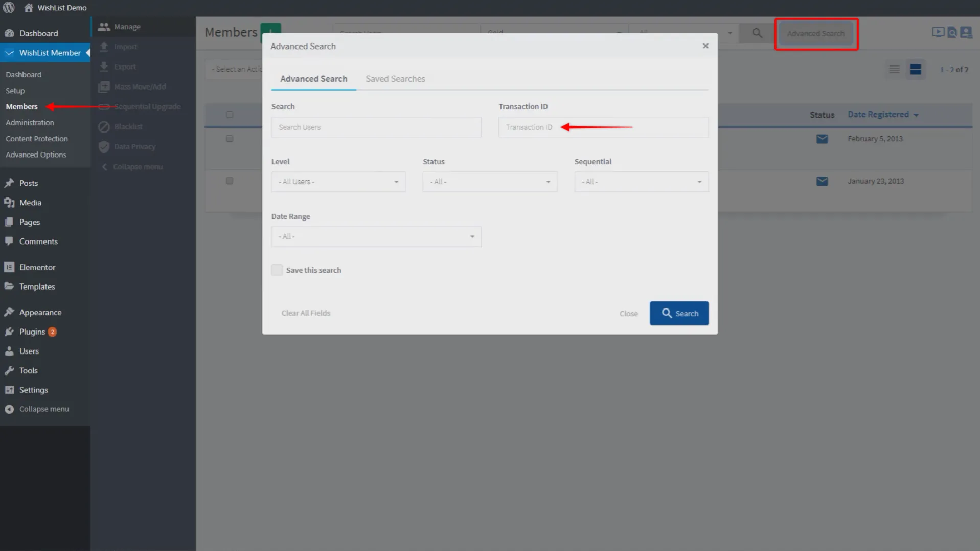
Task: Open Advanced Options in WishList Member
Action: tap(36, 155)
